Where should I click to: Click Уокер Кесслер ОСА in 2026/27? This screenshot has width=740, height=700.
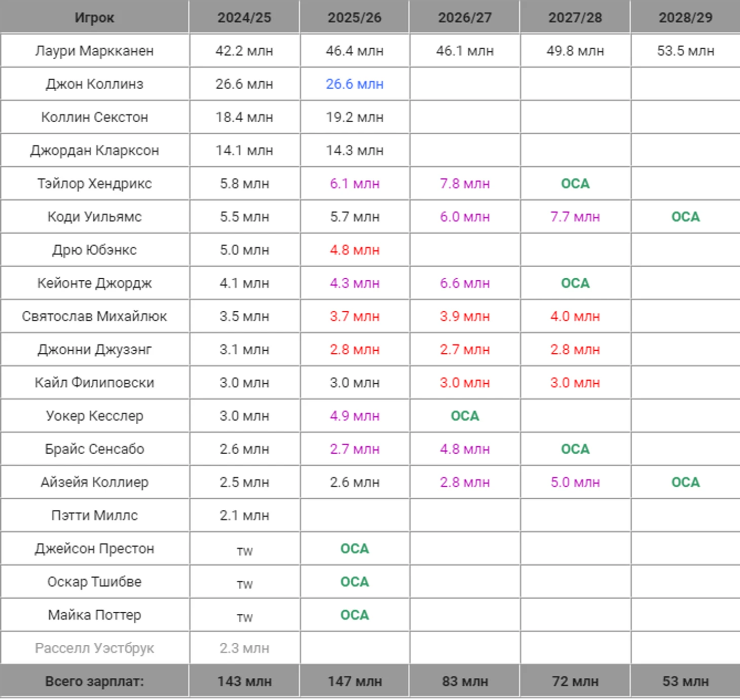[465, 416]
